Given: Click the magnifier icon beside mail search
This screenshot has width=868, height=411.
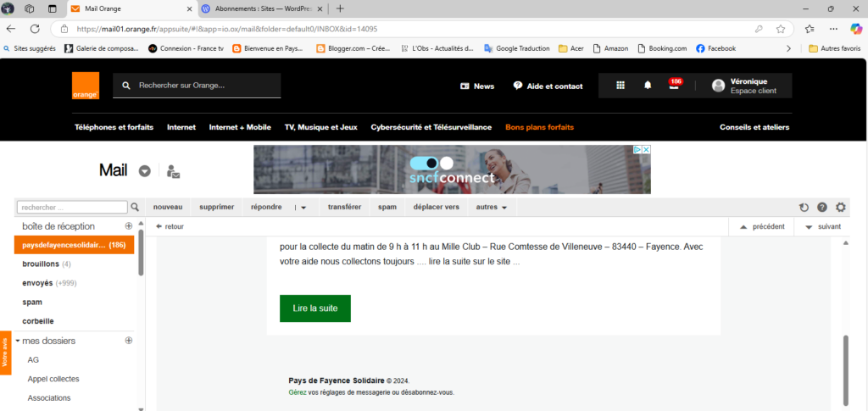Looking at the screenshot, I should (x=135, y=207).
